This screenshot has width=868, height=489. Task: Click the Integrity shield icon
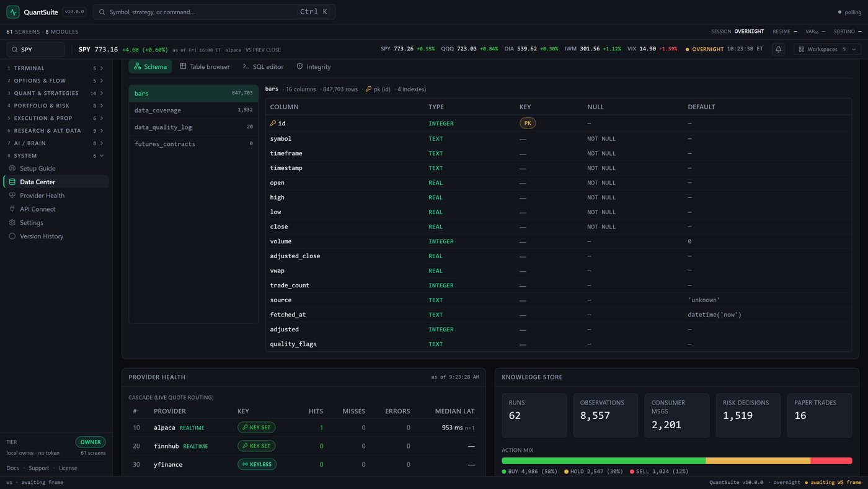pos(299,66)
